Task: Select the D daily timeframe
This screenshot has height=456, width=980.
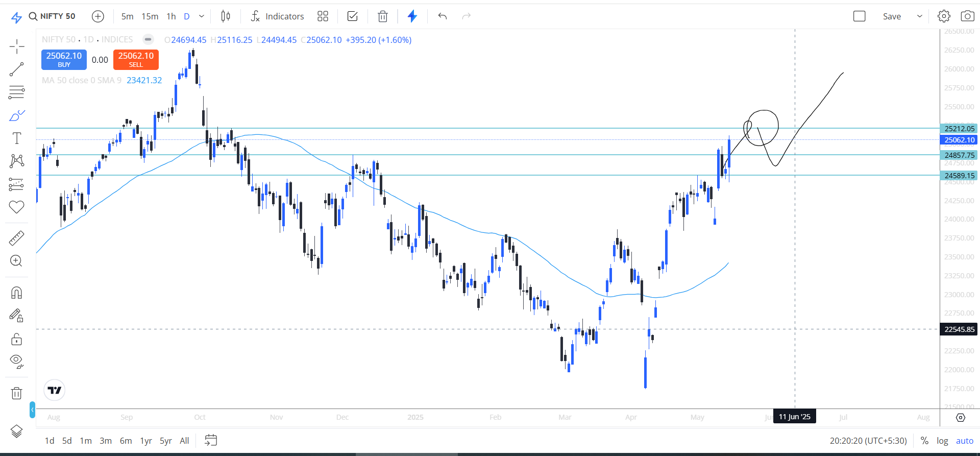Action: coord(187,16)
